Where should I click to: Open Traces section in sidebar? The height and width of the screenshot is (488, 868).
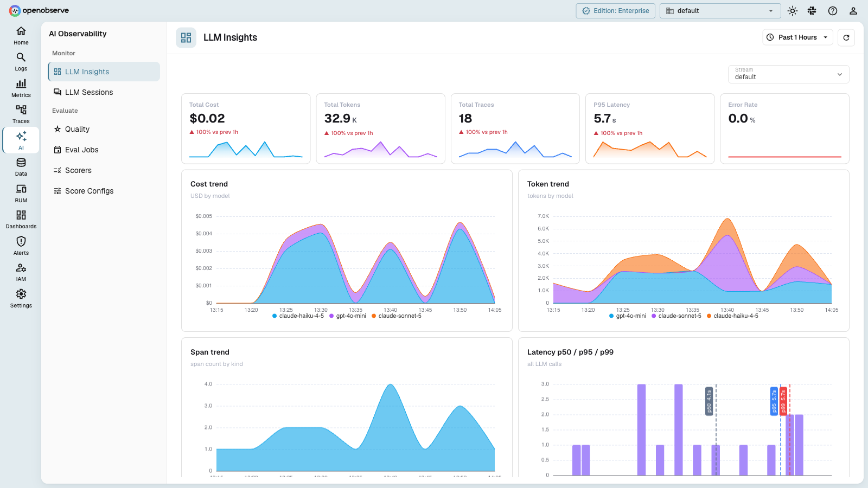click(x=21, y=114)
